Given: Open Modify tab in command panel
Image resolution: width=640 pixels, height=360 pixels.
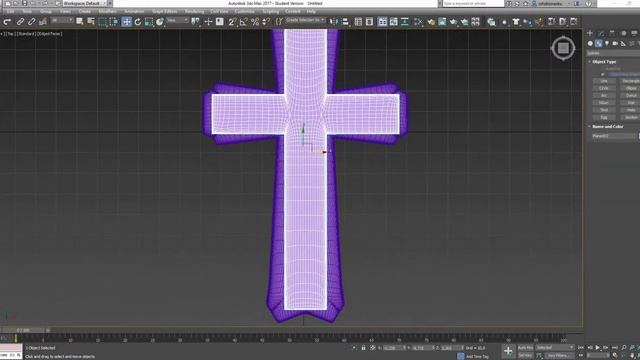Looking at the screenshot, I should pyautogui.click(x=601, y=33).
